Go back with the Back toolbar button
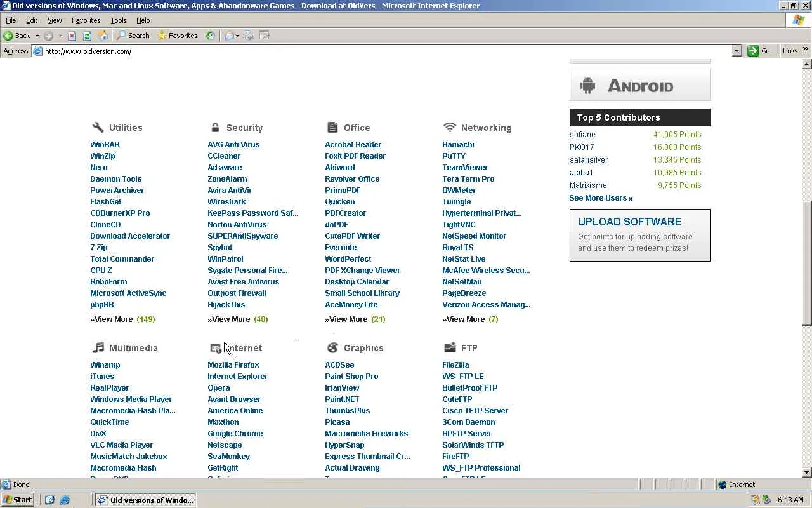Viewport: 812px width, 508px height. [x=16, y=36]
